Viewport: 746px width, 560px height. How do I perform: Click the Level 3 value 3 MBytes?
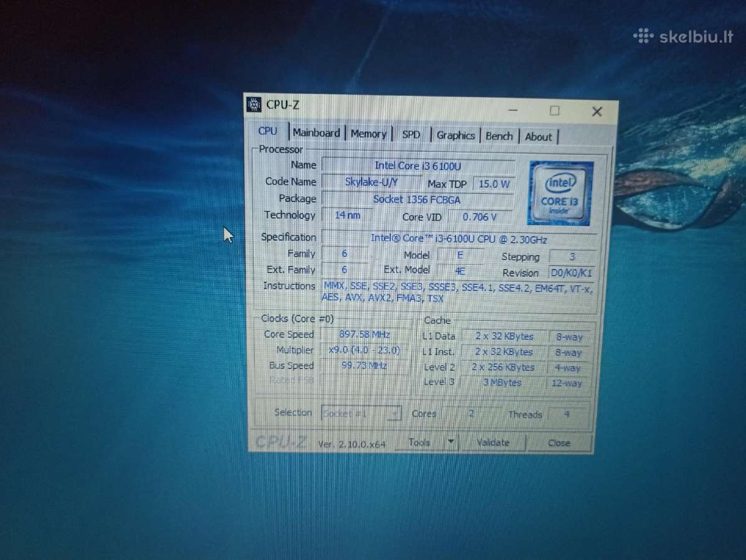coord(502,383)
